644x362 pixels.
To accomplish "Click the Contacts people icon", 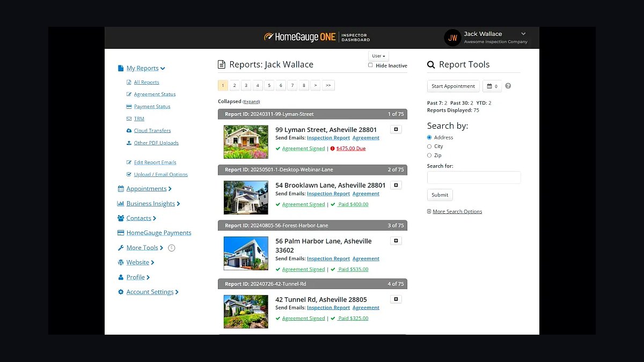I will click(121, 218).
